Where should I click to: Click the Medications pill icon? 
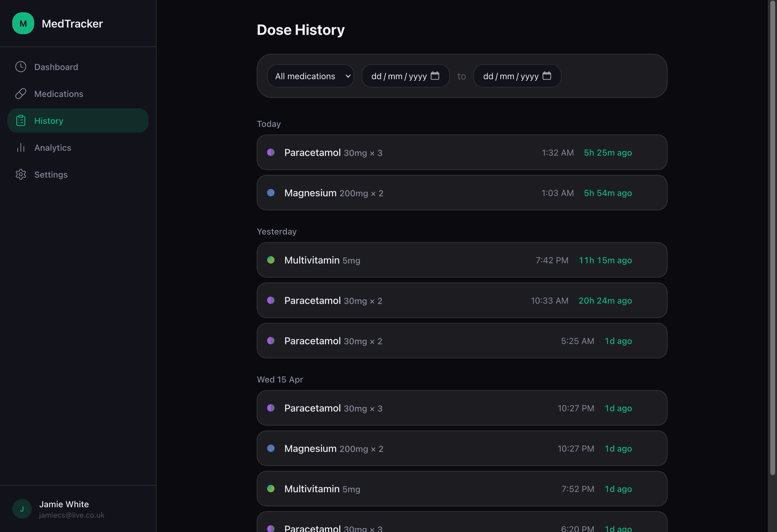[20, 94]
